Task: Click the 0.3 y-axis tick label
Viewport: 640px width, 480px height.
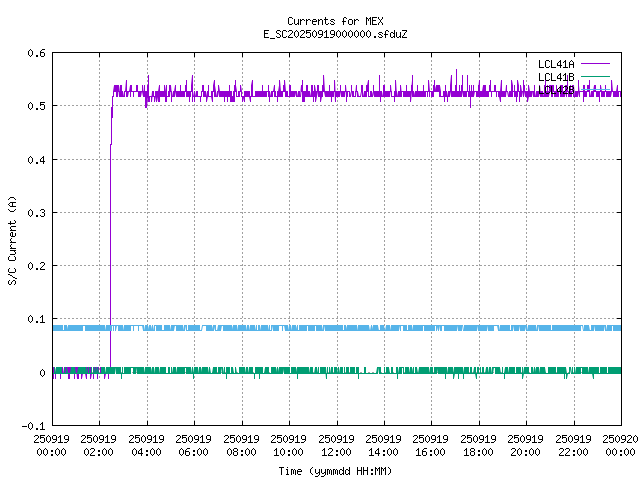Action: [35, 213]
